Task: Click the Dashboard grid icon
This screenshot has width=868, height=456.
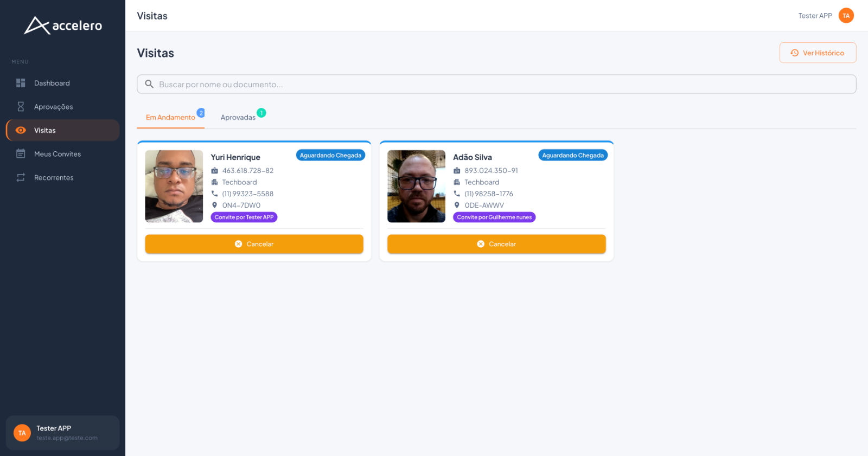Action: tap(21, 83)
